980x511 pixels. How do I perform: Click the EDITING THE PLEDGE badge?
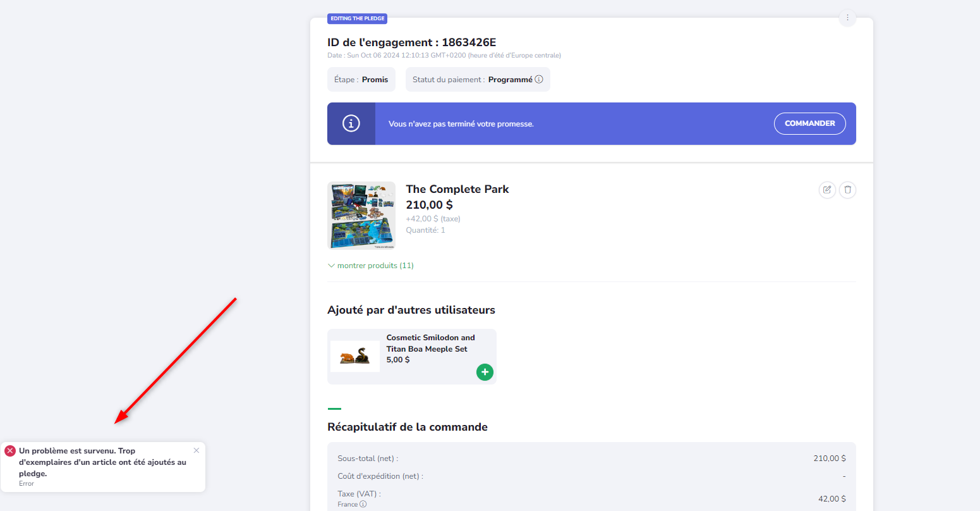[x=357, y=18]
